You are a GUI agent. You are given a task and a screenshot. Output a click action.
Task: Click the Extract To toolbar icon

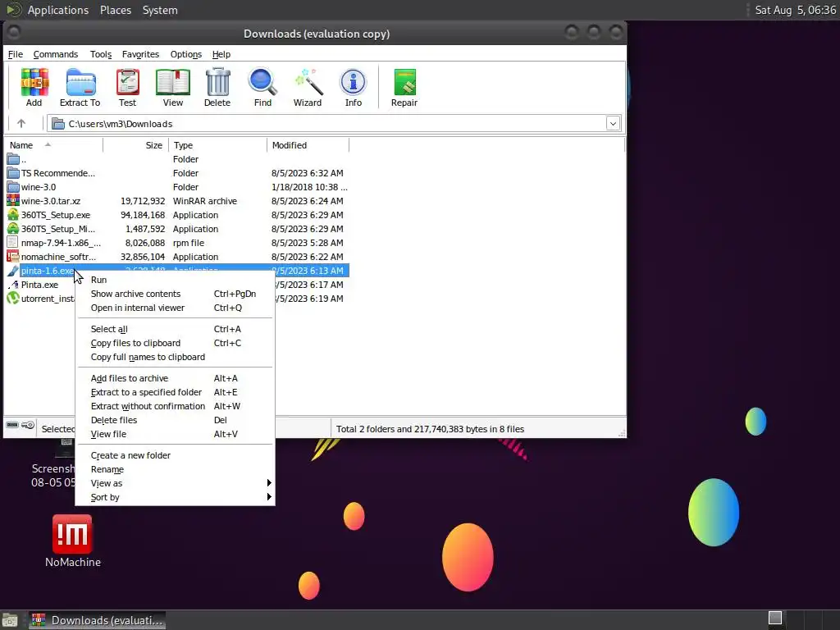click(80, 83)
